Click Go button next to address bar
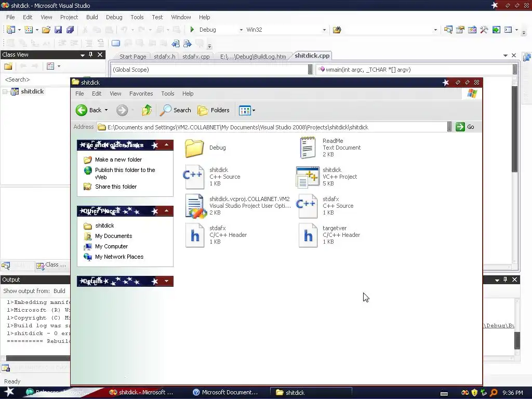 coord(465,127)
